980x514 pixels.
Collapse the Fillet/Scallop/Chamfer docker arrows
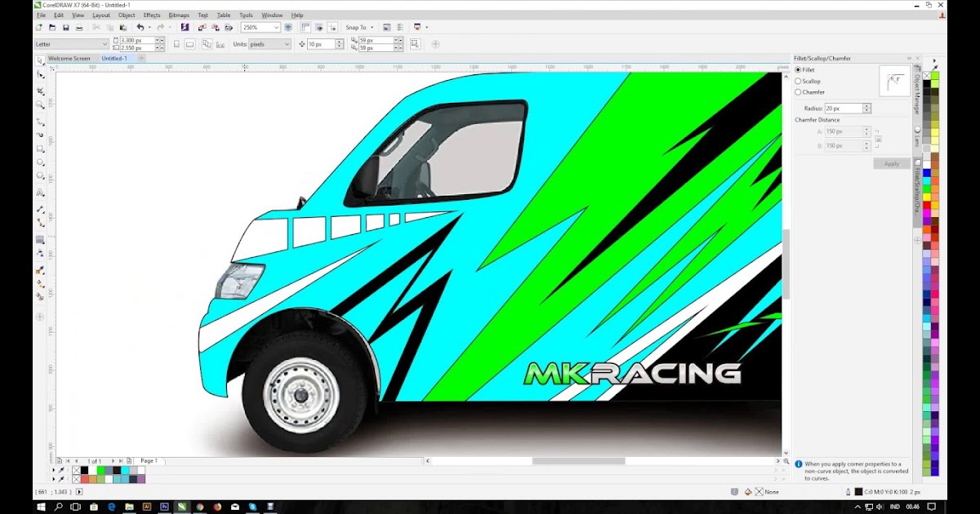point(909,58)
